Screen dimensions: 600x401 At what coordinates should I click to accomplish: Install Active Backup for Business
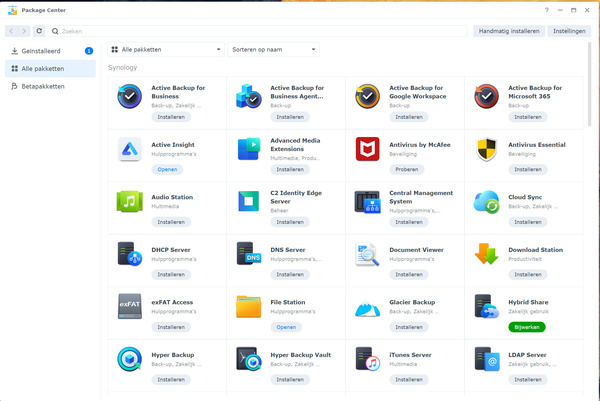pyautogui.click(x=171, y=117)
